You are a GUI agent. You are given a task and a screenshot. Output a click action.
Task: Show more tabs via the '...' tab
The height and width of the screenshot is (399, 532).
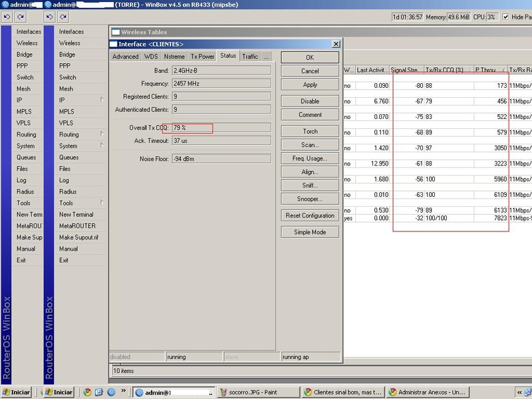266,57
